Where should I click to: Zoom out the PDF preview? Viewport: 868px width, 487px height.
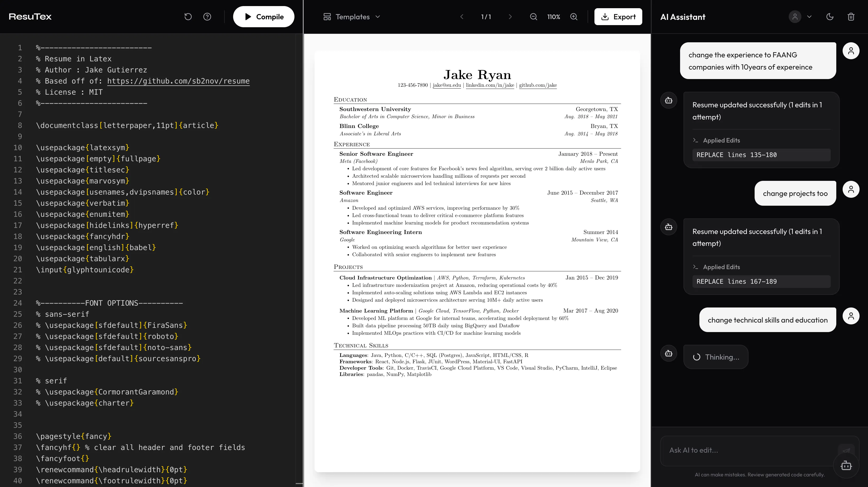click(533, 16)
